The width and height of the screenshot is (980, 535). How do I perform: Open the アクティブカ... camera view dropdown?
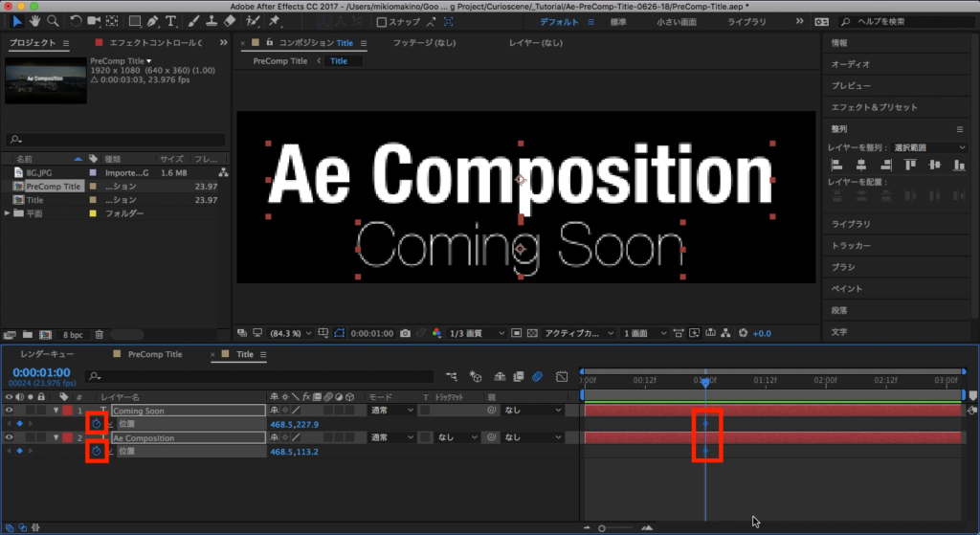[579, 333]
